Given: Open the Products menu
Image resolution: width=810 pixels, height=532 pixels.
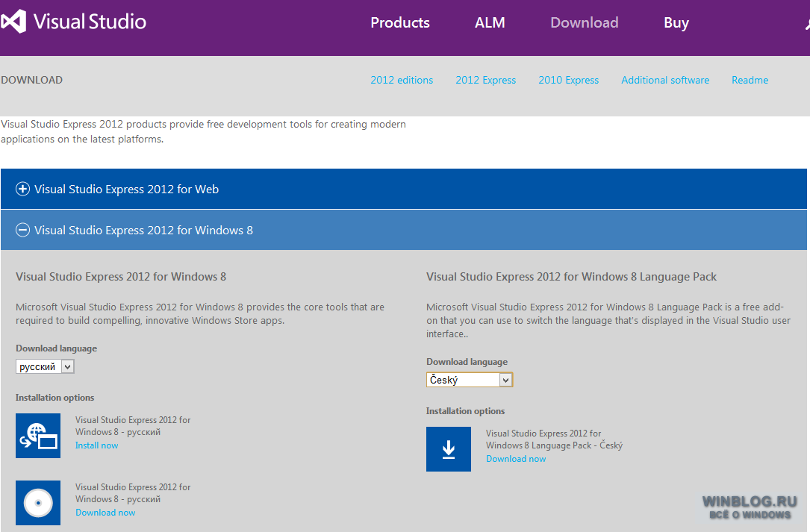Looking at the screenshot, I should (x=400, y=22).
